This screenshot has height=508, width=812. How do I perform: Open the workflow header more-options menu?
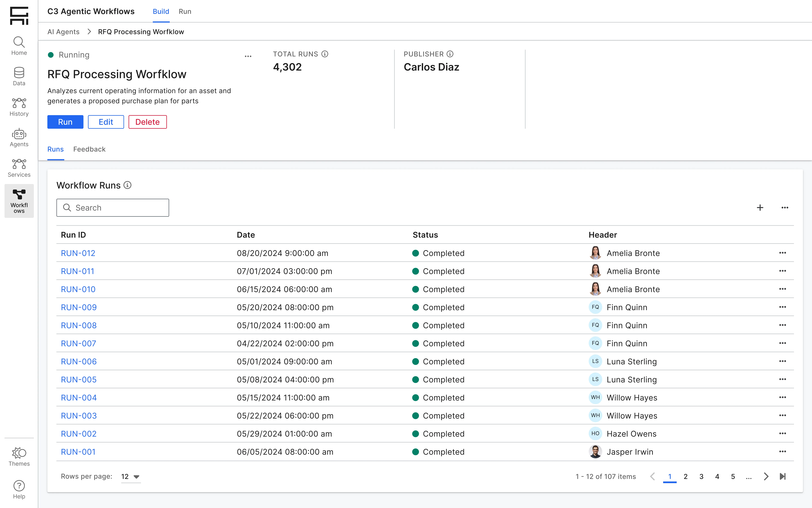(248, 56)
